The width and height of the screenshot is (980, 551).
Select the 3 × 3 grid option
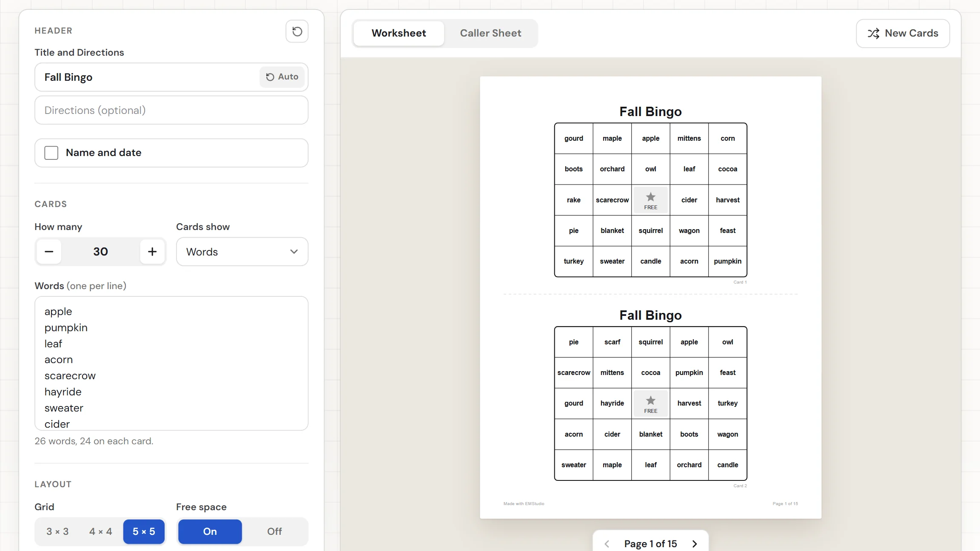pyautogui.click(x=57, y=531)
